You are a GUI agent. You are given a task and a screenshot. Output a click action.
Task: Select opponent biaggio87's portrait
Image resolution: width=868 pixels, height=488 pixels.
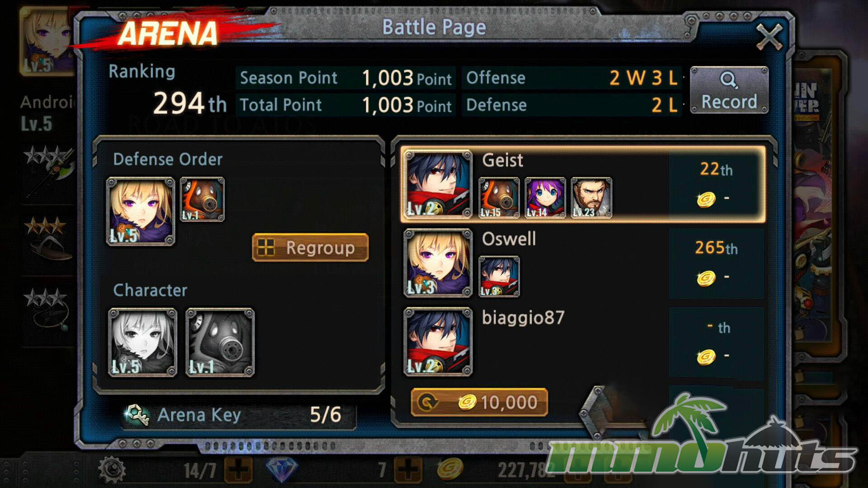click(438, 342)
